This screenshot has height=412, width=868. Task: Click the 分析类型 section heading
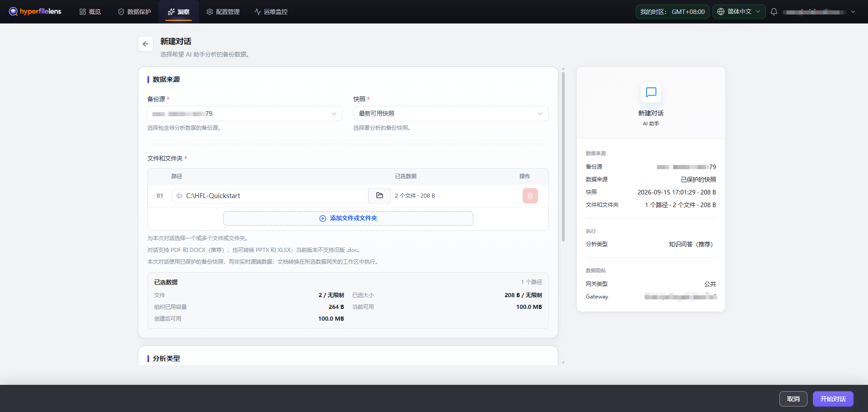tap(166, 358)
